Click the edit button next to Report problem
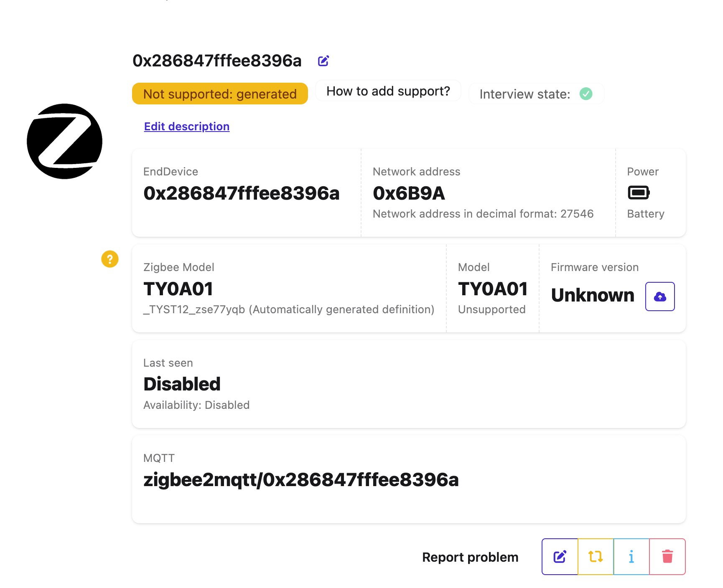The width and height of the screenshot is (723, 588). point(560,557)
